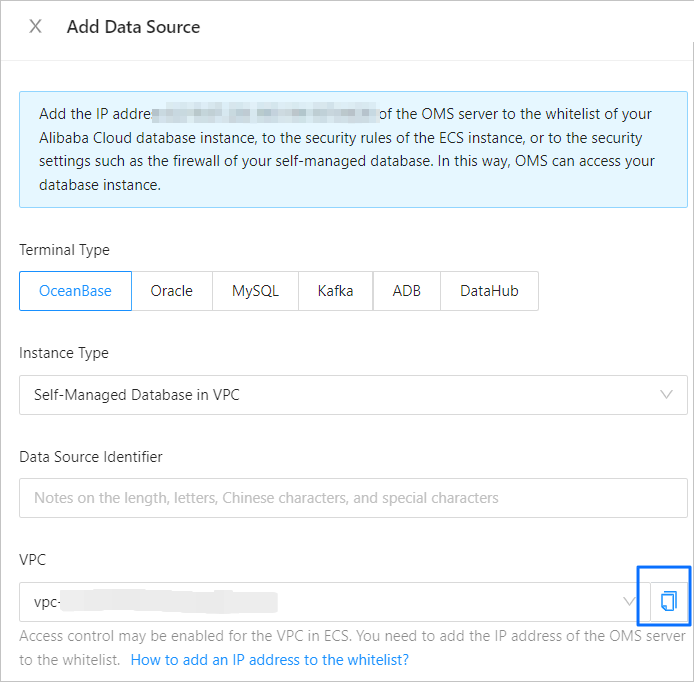694x682 pixels.
Task: Click the 'Instance Type' field label
Action: pyautogui.click(x=64, y=353)
